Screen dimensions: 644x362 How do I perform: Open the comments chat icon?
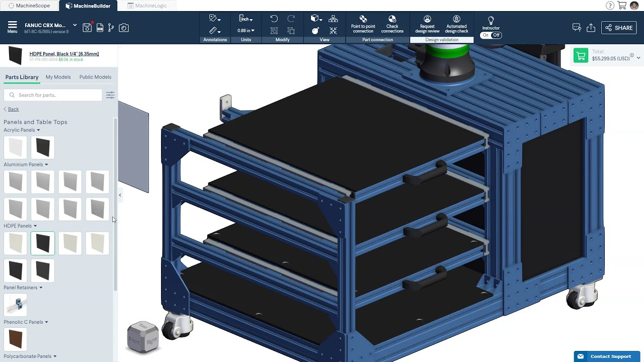[x=577, y=28]
